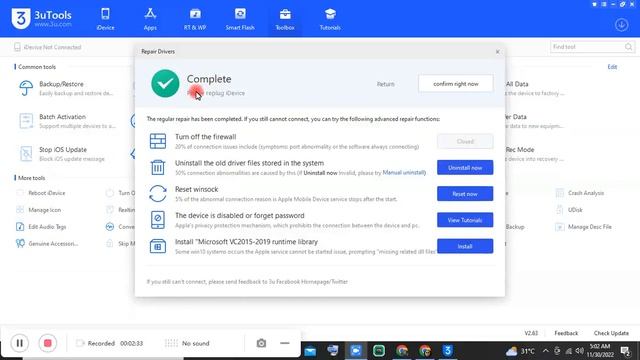The width and height of the screenshot is (640, 360).
Task: Click the search magnifier icon
Action: click(629, 47)
